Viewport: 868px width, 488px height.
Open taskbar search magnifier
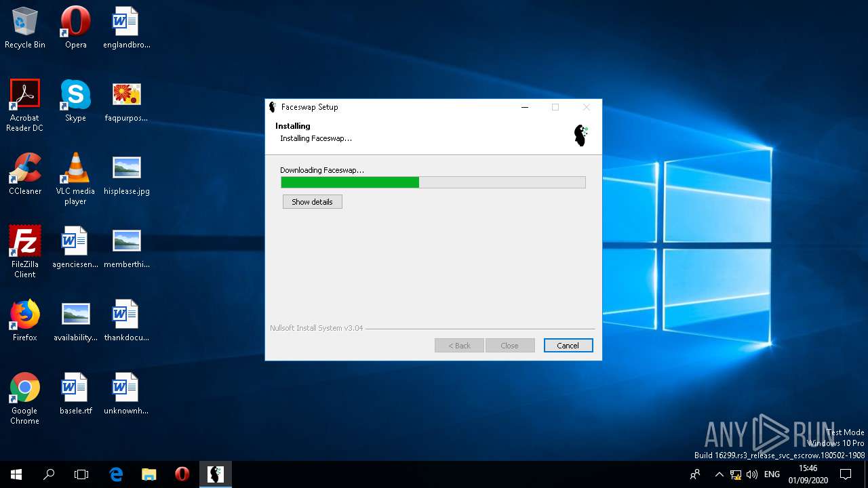tap(49, 474)
